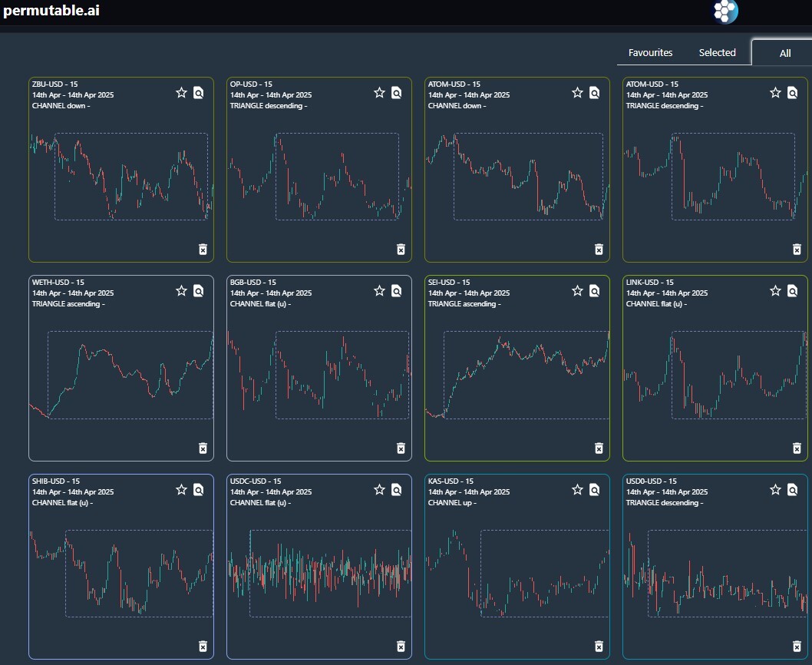The height and width of the screenshot is (665, 812).
Task: Open the magnifier icon on USD0-USD card
Action: (x=791, y=489)
